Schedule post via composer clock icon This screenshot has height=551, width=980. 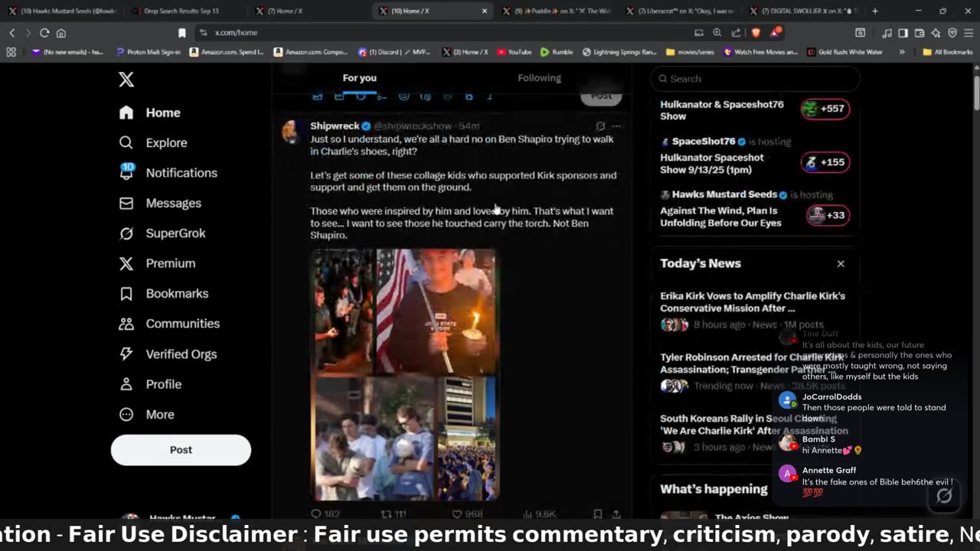point(426,96)
